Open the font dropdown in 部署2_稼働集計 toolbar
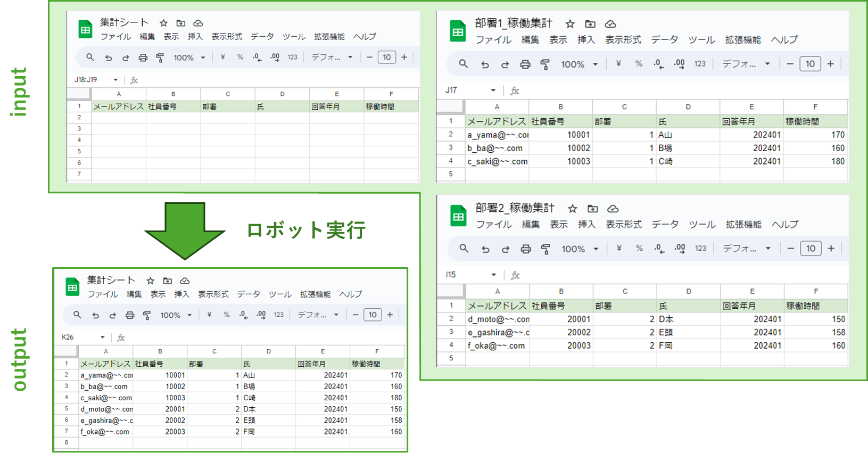868x453 pixels. [x=746, y=248]
